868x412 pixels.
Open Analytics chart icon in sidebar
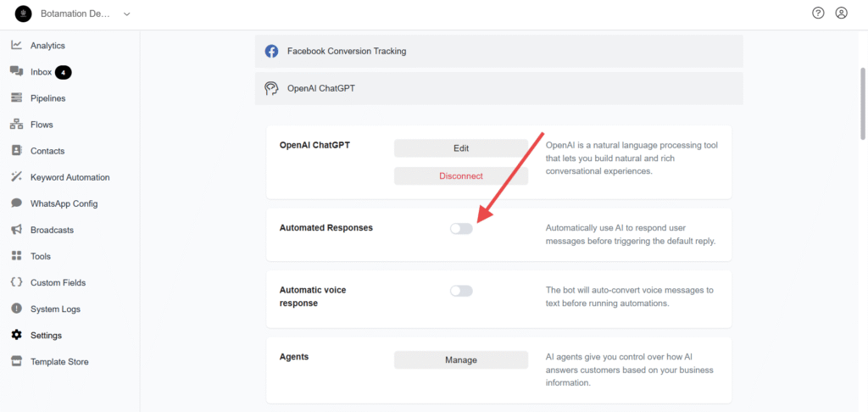click(17, 46)
